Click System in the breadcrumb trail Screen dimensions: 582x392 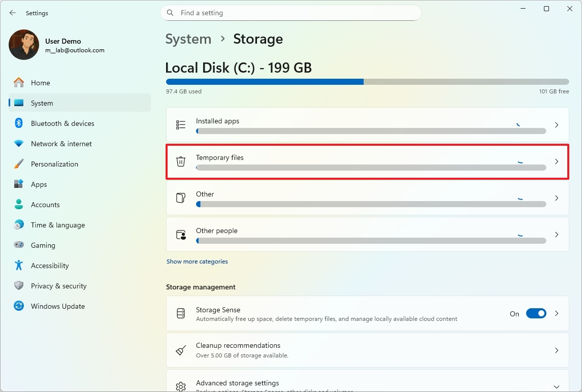[188, 39]
